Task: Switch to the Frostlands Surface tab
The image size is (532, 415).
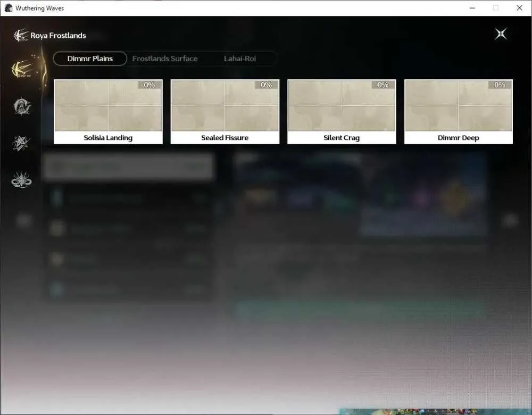Action: click(x=164, y=59)
